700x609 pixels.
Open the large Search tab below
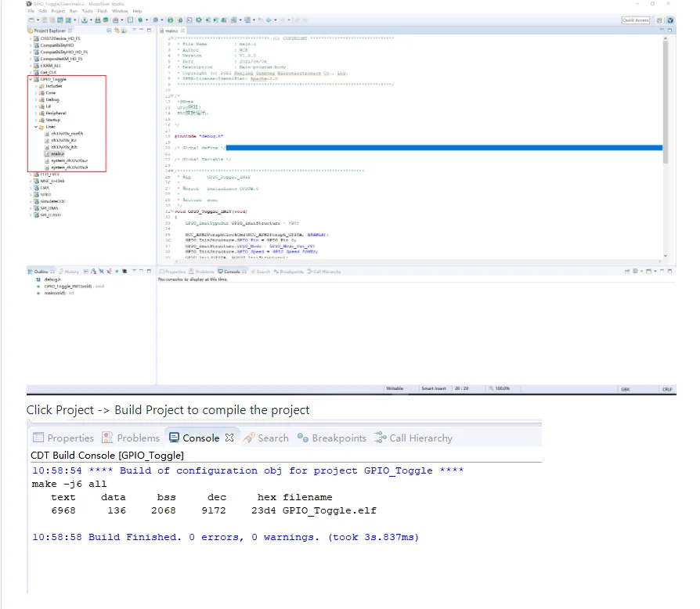266,438
